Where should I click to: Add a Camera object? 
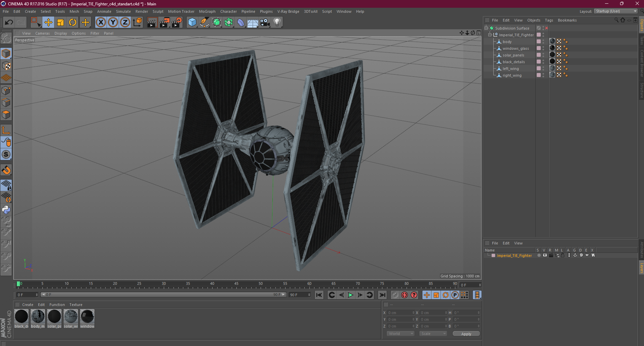point(265,23)
